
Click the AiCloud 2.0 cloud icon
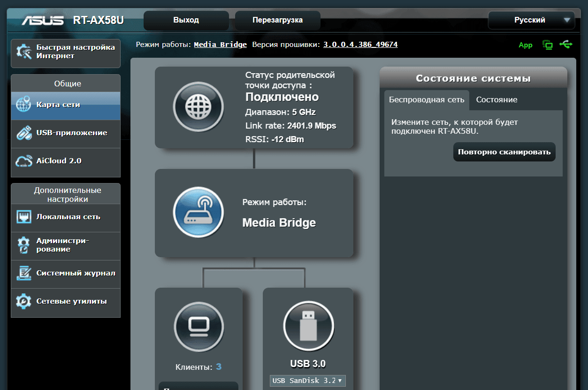pyautogui.click(x=23, y=161)
